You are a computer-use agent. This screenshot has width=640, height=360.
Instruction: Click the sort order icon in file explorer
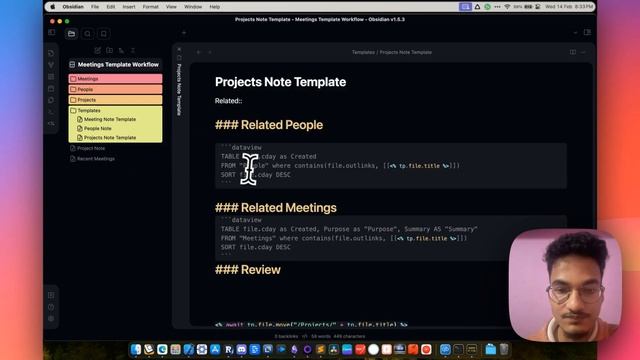point(121,50)
